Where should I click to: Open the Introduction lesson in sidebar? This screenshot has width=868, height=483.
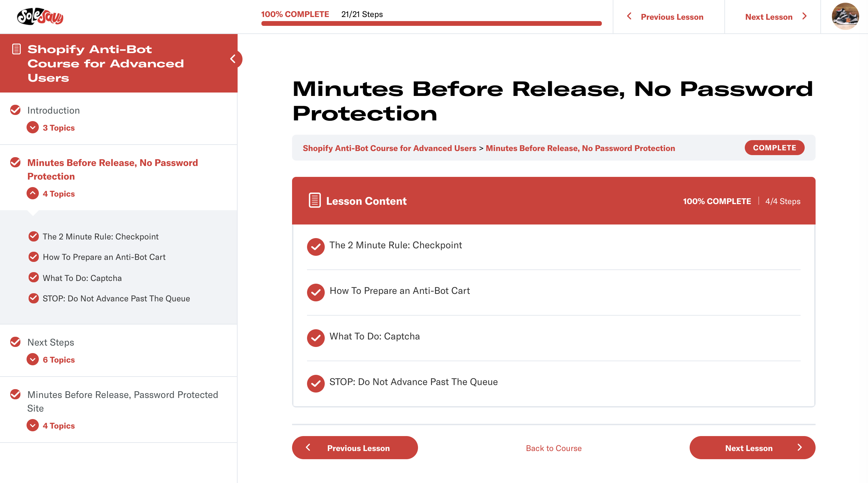(x=53, y=110)
